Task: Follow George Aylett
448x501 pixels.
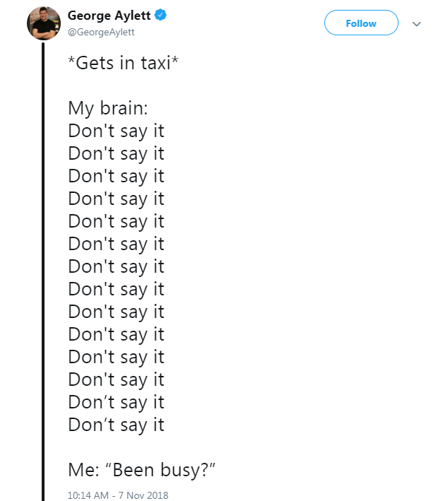Action: pyautogui.click(x=361, y=23)
